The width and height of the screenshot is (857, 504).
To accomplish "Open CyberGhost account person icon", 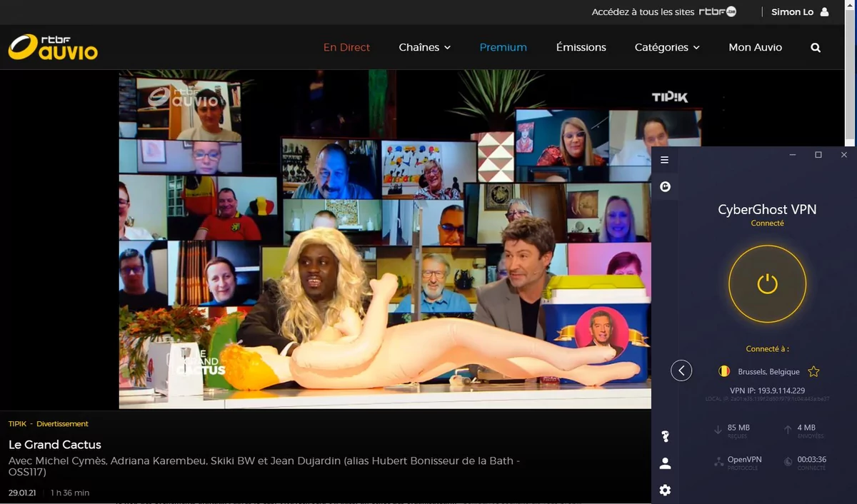I will [x=665, y=463].
